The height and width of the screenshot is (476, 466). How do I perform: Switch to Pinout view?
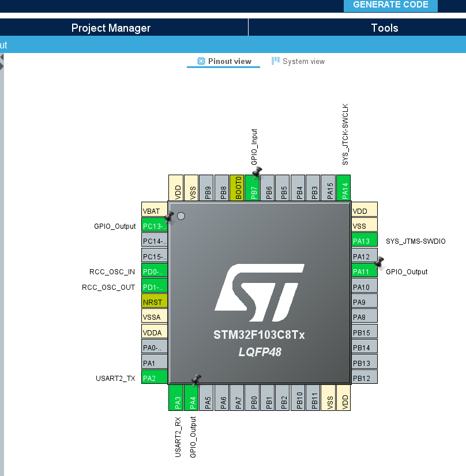(224, 61)
